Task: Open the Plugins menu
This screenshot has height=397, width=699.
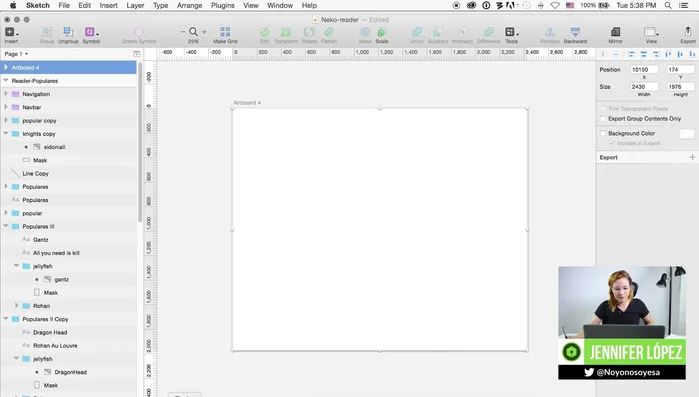Action: click(222, 5)
